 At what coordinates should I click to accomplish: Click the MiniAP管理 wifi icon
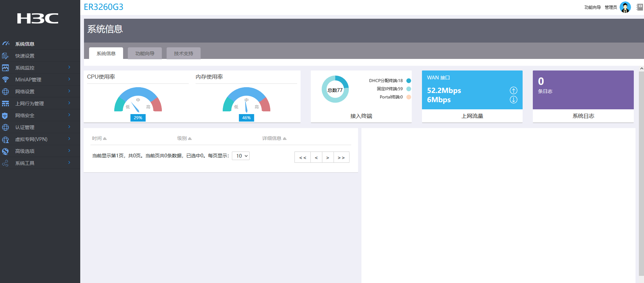[5, 79]
